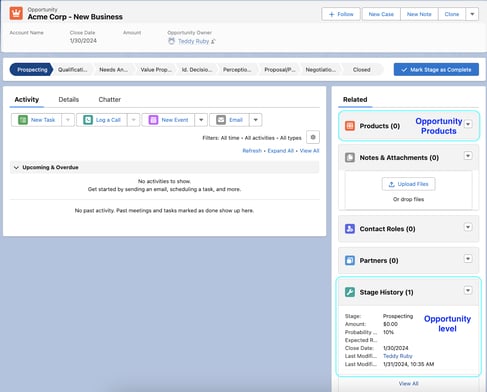Click the owner avatar icon

point(171,41)
